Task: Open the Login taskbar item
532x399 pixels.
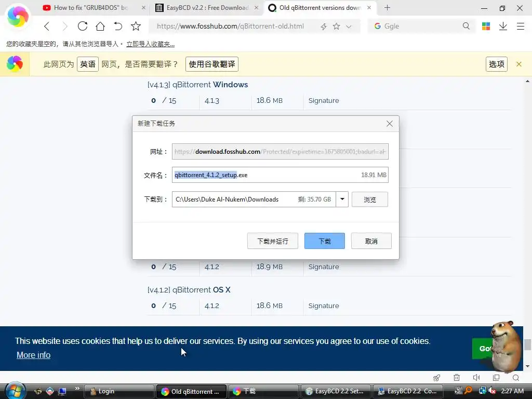Action: coord(119,391)
